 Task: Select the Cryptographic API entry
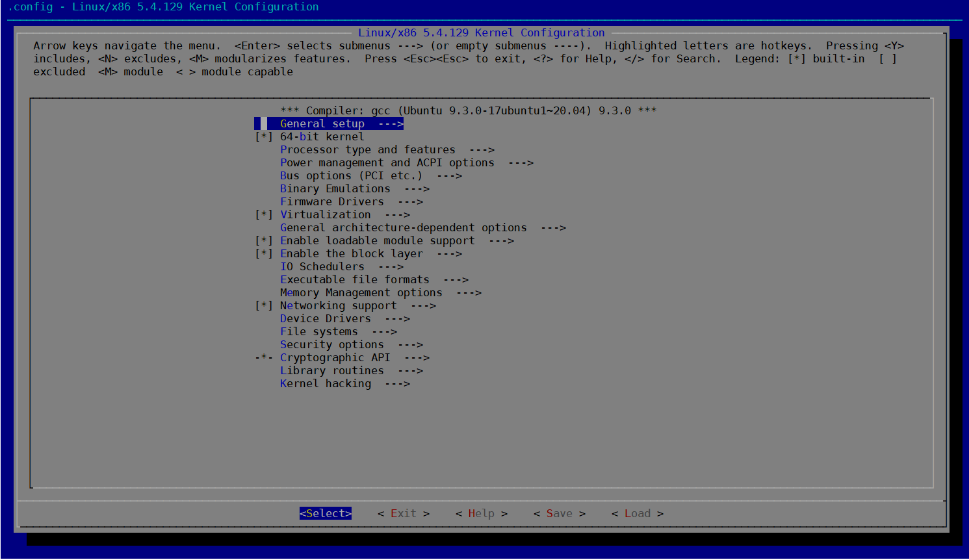click(x=335, y=357)
